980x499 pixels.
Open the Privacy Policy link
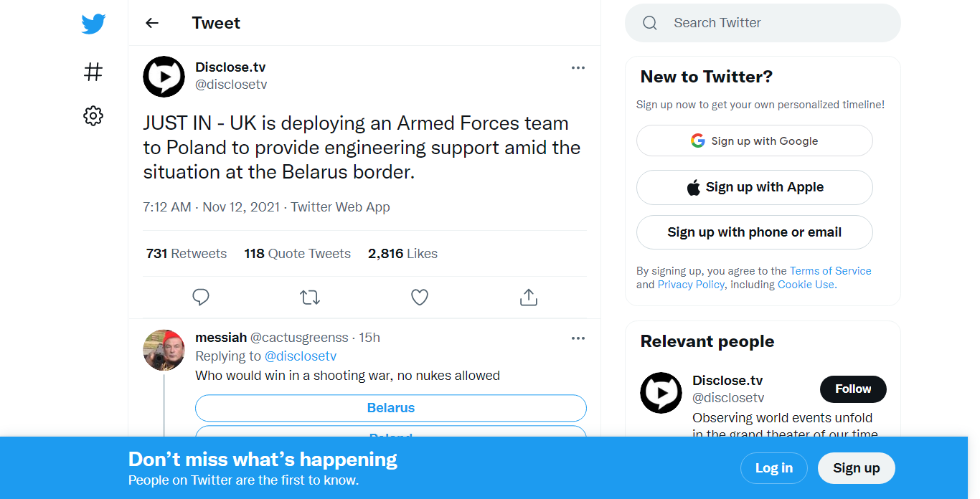(x=691, y=285)
